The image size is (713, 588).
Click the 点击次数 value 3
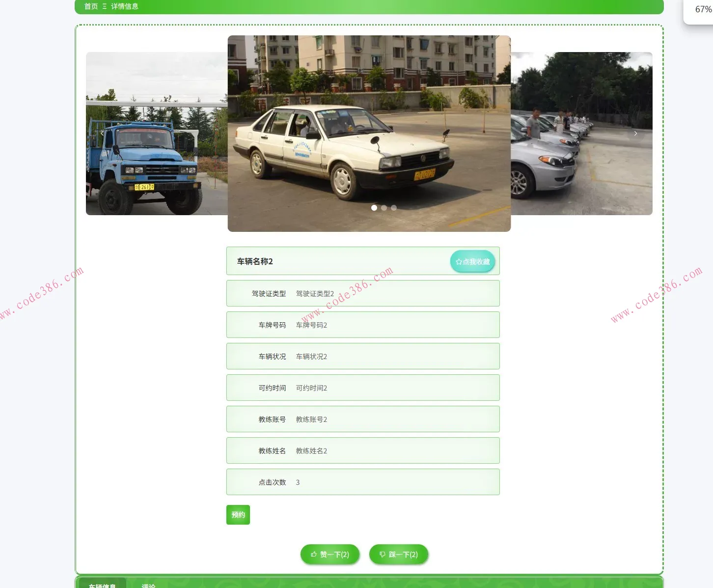[x=298, y=482]
